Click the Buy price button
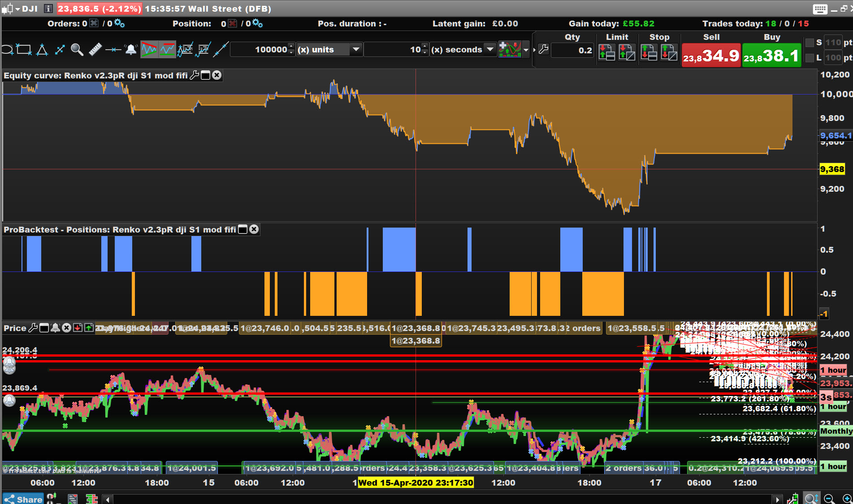Viewport: 853px width, 504px height. [x=771, y=56]
